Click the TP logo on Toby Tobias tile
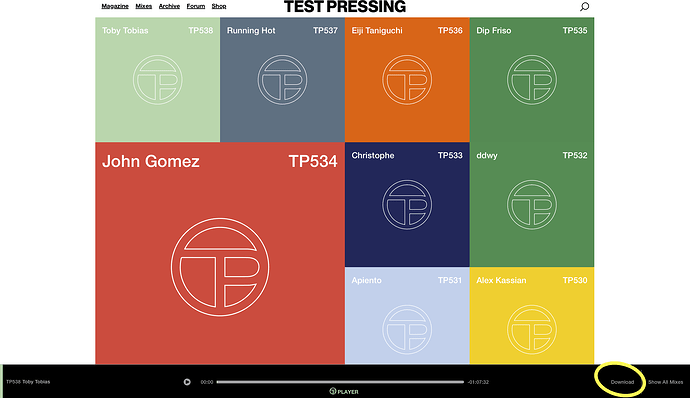This screenshot has height=398, width=690. (x=158, y=80)
